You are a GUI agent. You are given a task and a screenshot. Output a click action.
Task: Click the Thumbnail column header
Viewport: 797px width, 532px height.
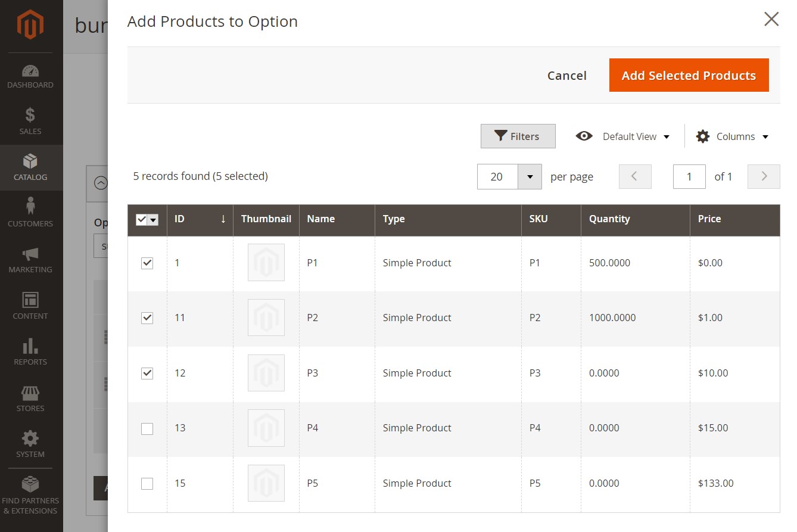(x=266, y=220)
